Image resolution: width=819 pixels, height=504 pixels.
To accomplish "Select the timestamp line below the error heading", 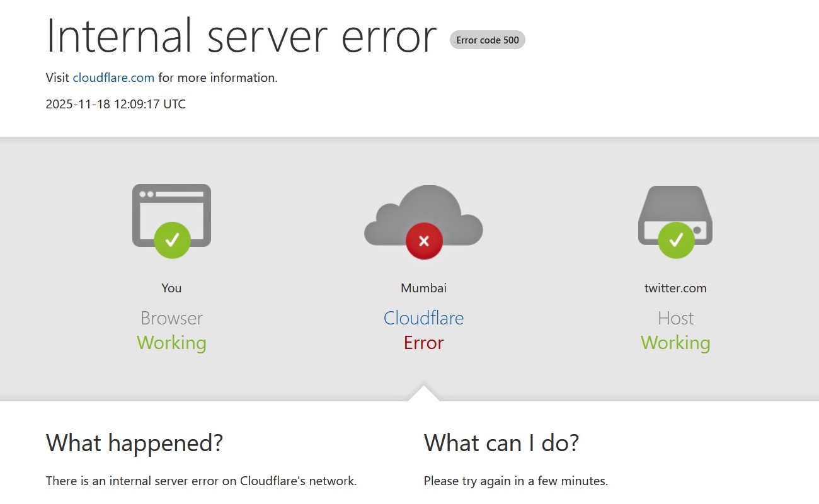I will (x=115, y=104).
